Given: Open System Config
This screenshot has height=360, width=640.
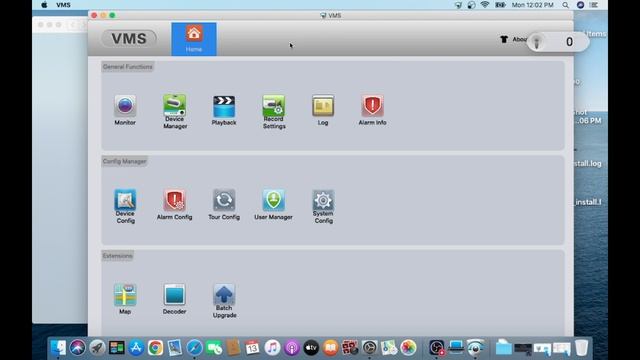Looking at the screenshot, I should coord(323,206).
